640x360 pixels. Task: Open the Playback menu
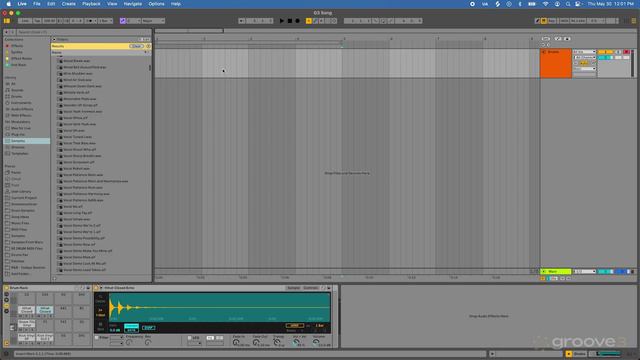(x=91, y=4)
